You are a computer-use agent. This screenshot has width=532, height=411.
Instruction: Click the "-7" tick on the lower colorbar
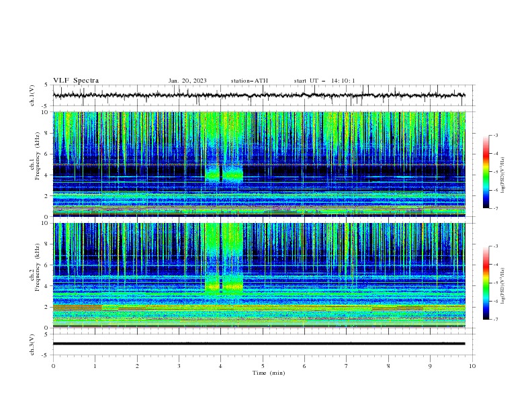coord(496,319)
